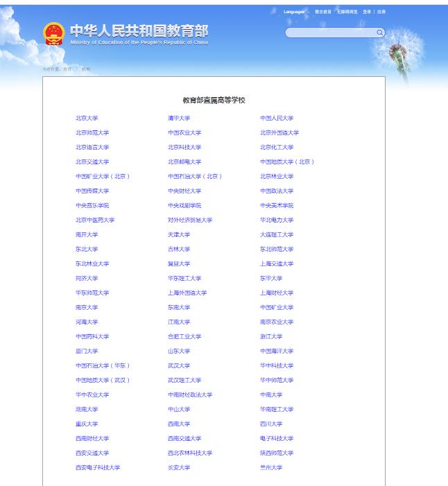Click the magnifier search icon
This screenshot has height=486, width=448.
pos(380,33)
